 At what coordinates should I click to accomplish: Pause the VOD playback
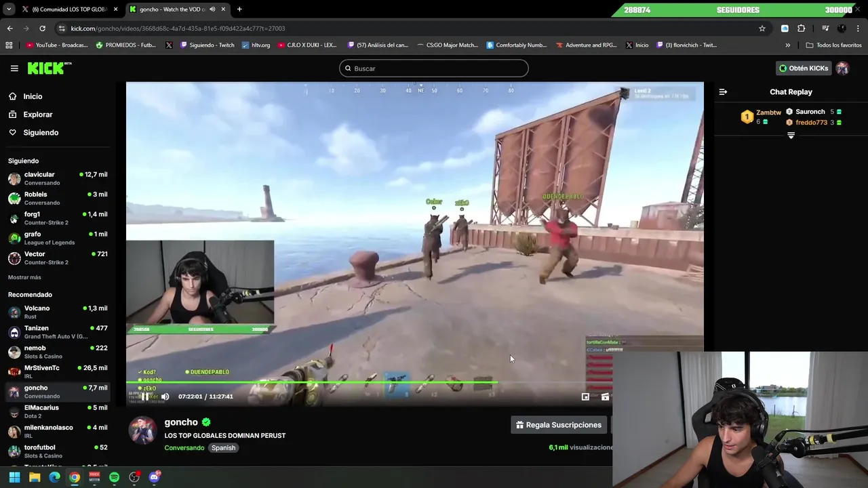click(x=144, y=396)
